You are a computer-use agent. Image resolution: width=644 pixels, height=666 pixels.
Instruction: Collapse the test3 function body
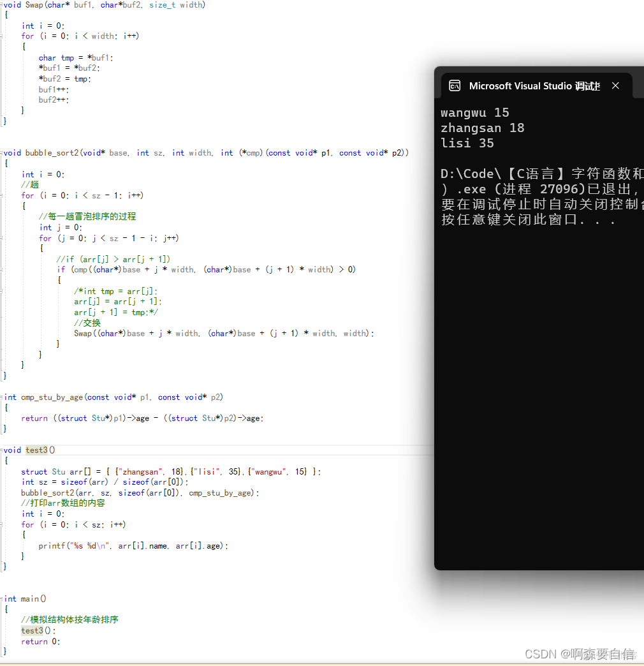coord(4,450)
